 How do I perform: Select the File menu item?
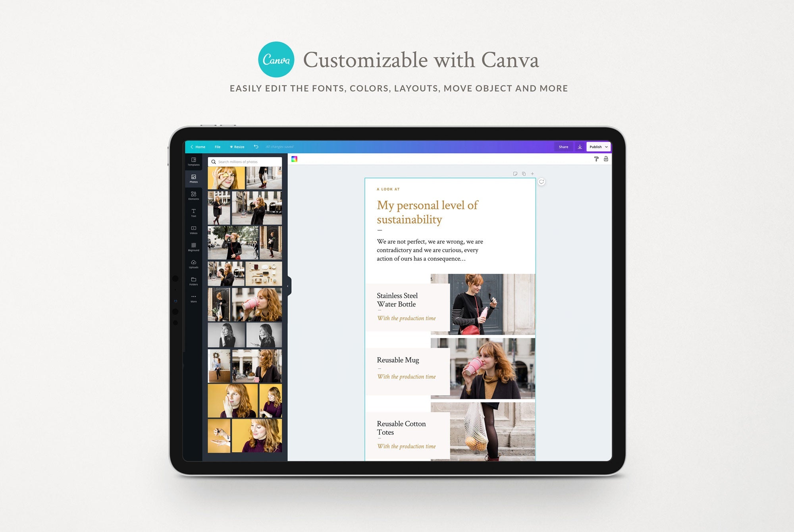[218, 146]
